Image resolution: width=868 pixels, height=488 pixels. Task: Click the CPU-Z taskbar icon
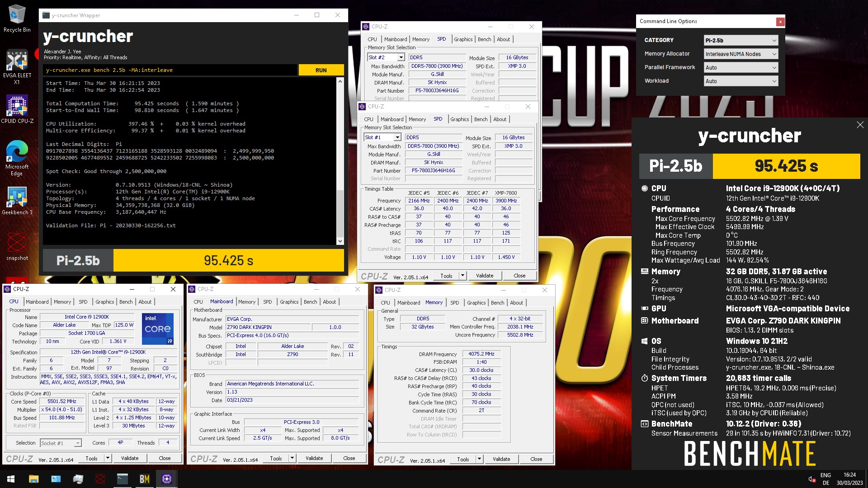tap(166, 479)
